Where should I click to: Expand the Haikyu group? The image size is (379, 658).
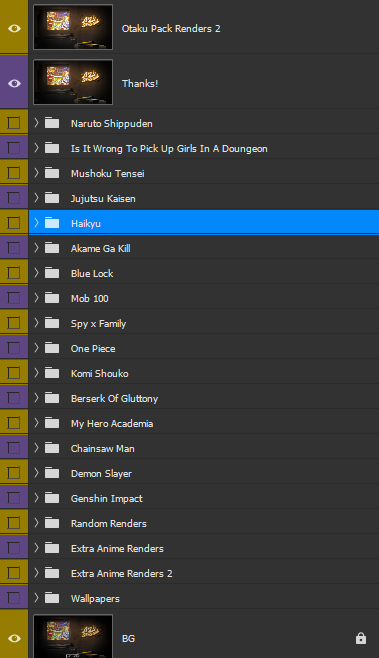coord(37,222)
